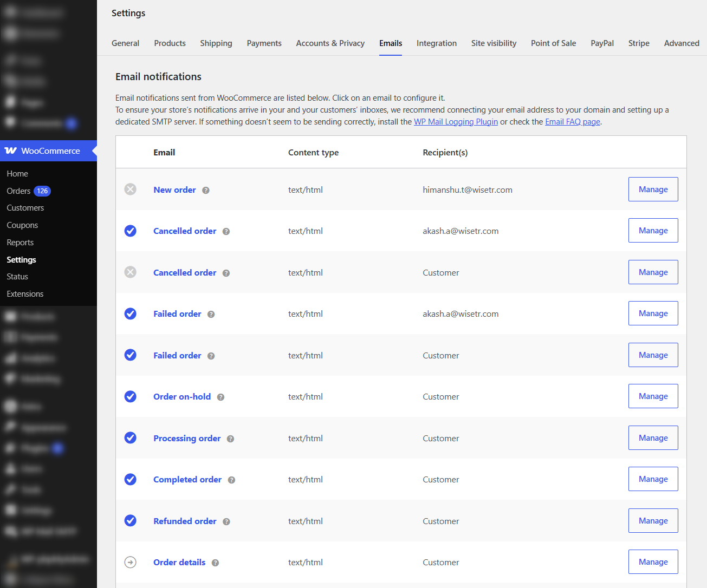The width and height of the screenshot is (707, 588).
Task: Click help icon next to Completed order
Action: [232, 480]
